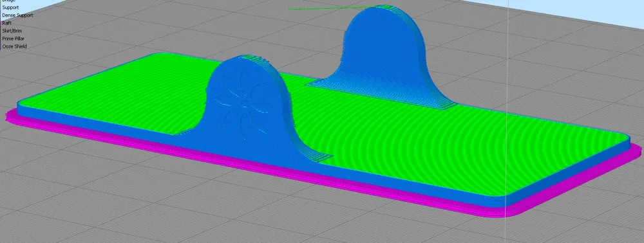This screenshot has width=644, height=243.
Task: Click the green travel move line near top
Action: tap(328, 8)
